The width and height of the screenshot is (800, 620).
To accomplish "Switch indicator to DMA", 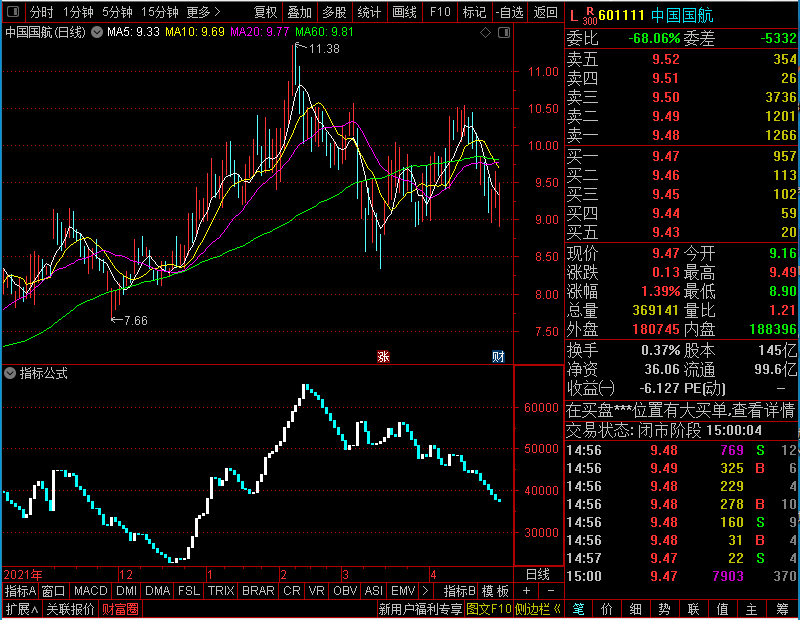I will tap(158, 591).
